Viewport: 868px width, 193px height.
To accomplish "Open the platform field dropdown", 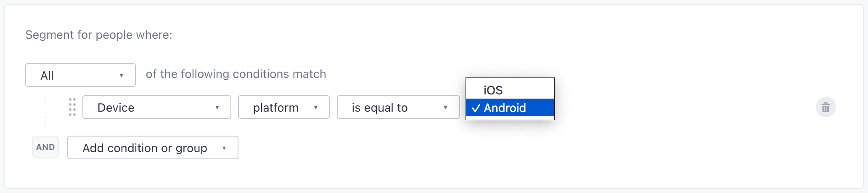I will click(x=283, y=107).
